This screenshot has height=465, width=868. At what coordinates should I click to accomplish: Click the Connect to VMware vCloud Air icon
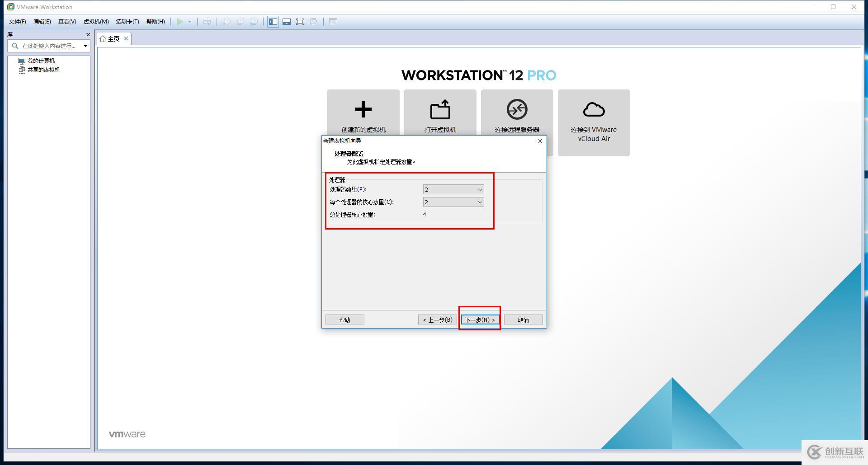pos(594,109)
